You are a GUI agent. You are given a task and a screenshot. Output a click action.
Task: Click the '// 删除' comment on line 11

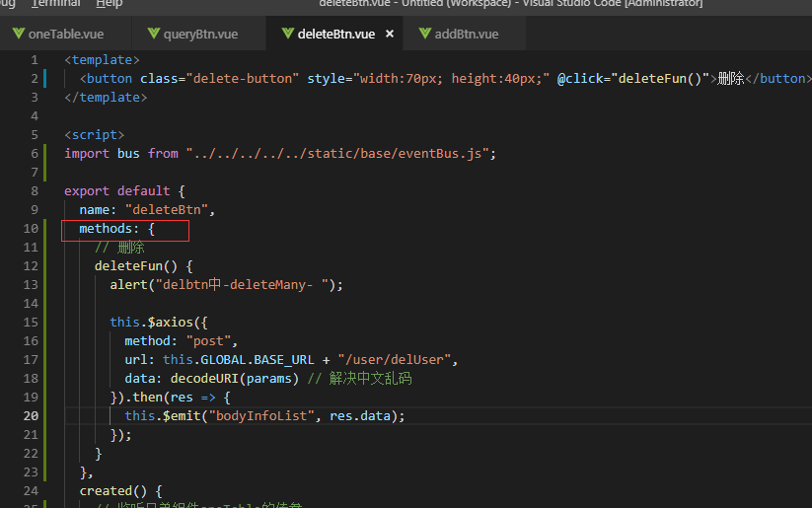pos(119,248)
